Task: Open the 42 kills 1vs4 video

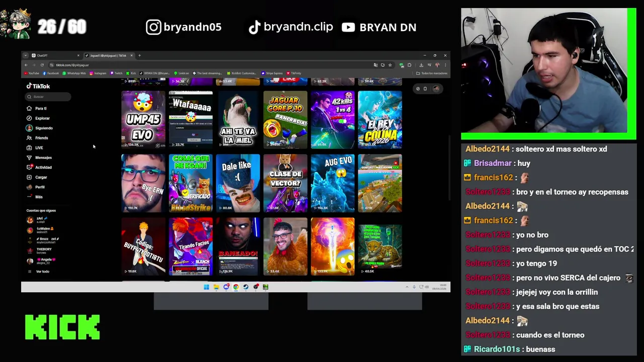Action: [333, 120]
